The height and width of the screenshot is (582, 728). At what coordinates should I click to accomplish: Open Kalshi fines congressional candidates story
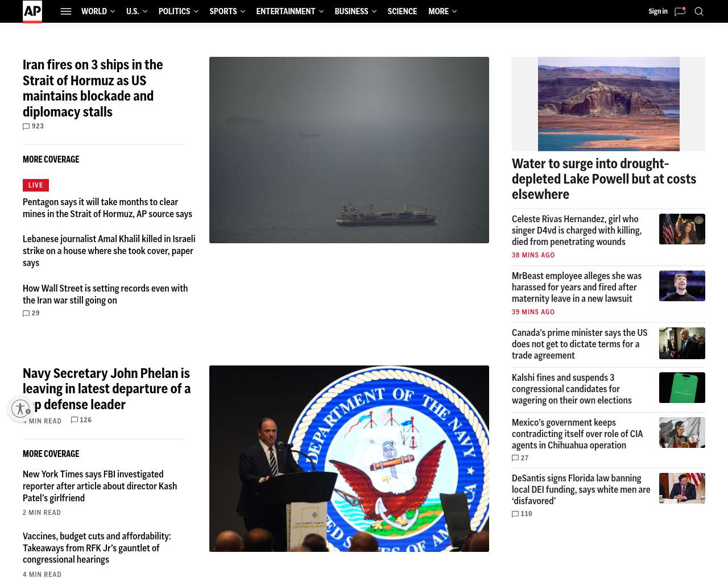click(x=572, y=389)
